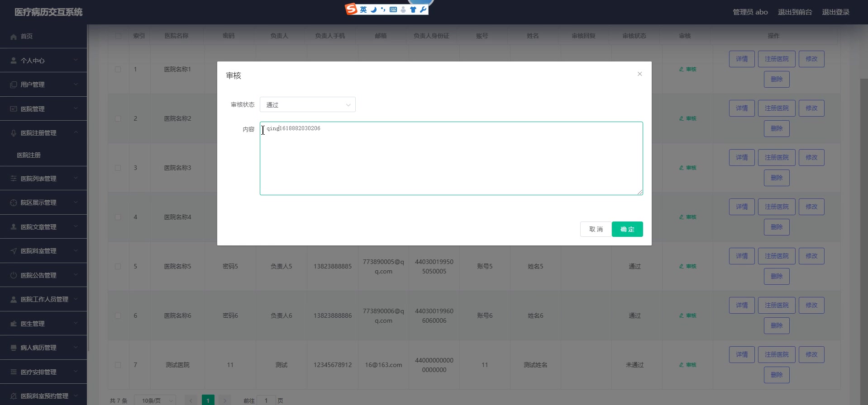Click the power icon for 医院公告管理
The width and height of the screenshot is (868, 405).
pyautogui.click(x=14, y=275)
